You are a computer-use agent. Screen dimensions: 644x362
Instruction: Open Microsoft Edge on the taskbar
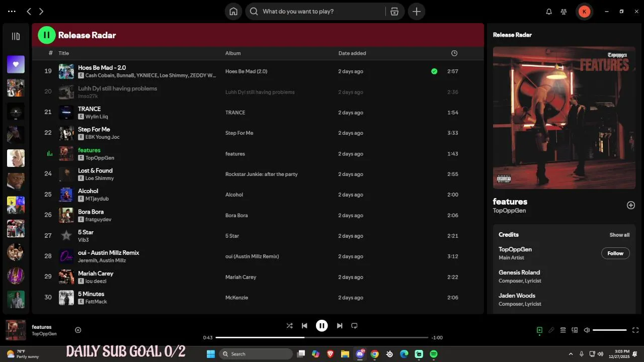click(404, 354)
